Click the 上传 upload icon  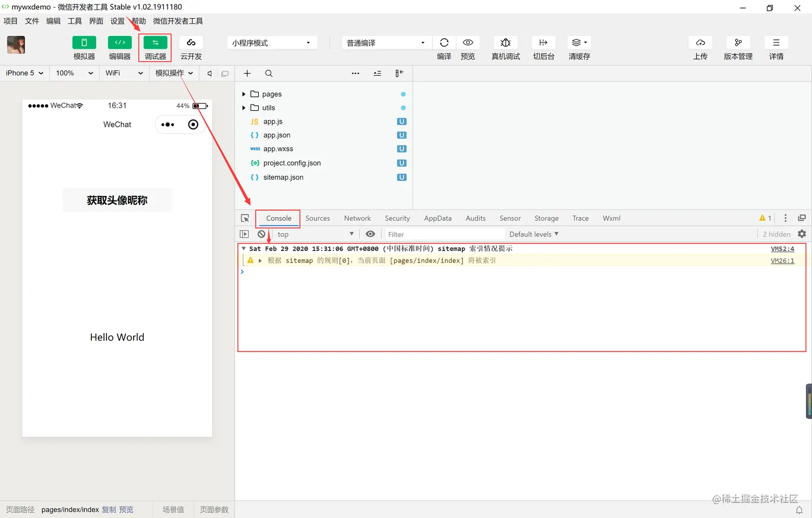(700, 42)
